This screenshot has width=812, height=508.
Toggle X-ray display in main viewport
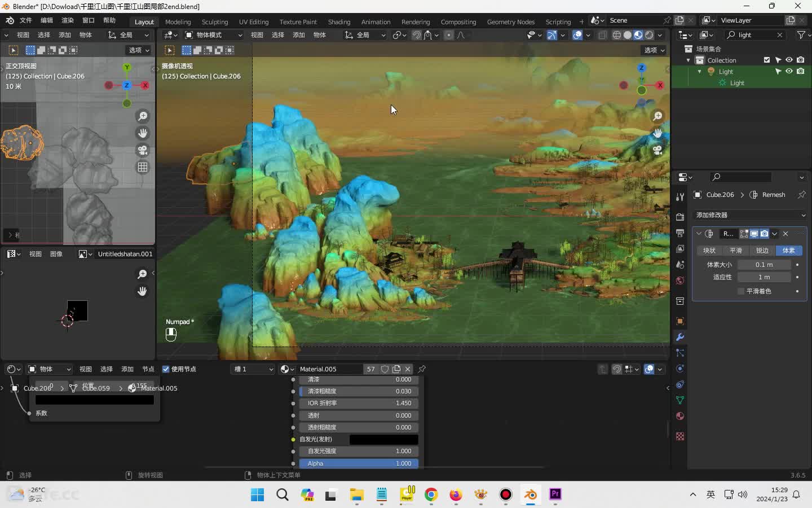click(602, 35)
